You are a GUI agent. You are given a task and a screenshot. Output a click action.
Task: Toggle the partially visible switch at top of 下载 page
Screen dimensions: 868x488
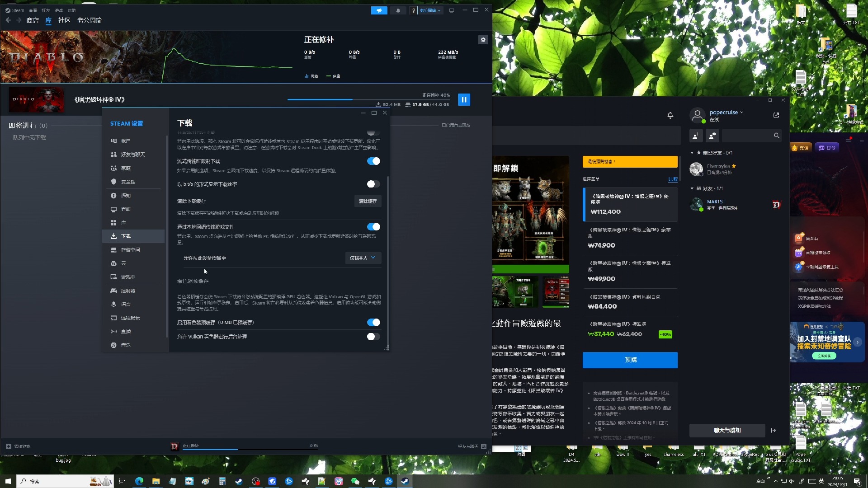coord(373,132)
